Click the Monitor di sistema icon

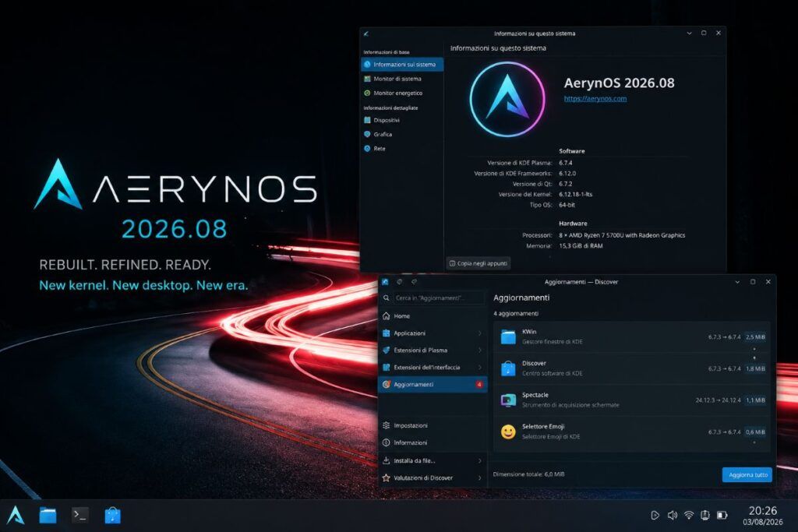(x=367, y=79)
